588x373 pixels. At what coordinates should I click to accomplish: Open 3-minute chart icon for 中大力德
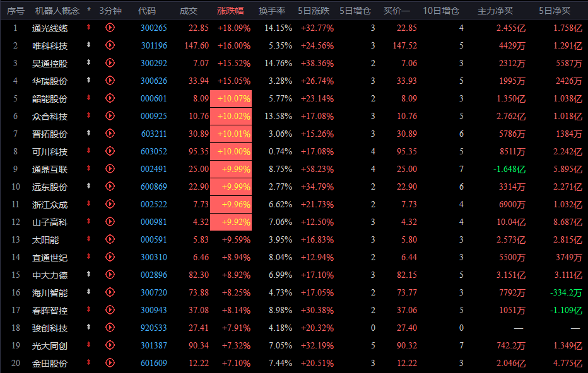pyautogui.click(x=110, y=275)
